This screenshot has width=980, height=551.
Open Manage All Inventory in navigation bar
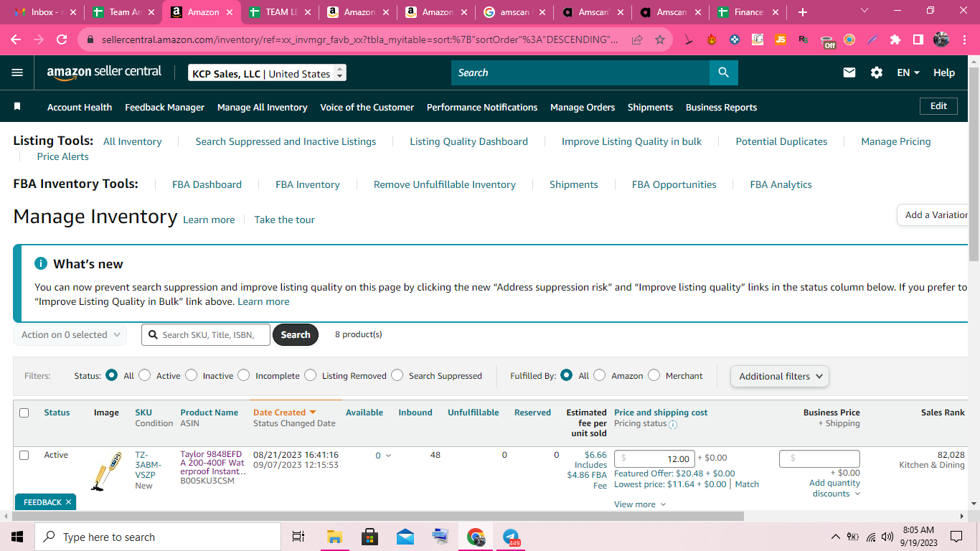point(263,107)
